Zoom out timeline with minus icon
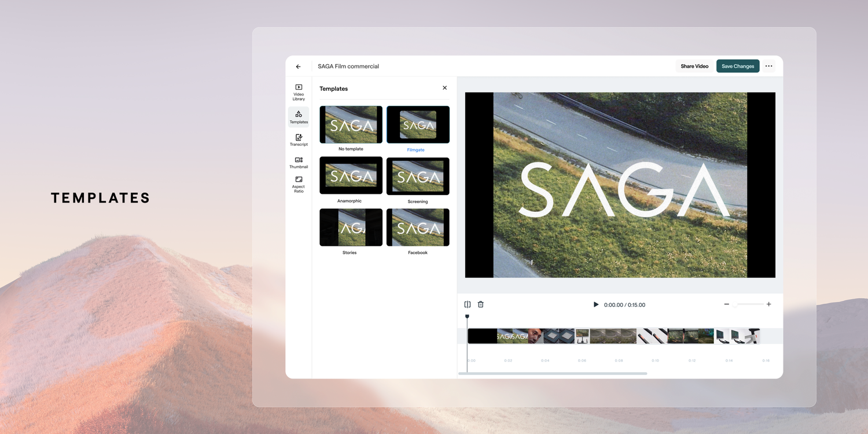 click(727, 304)
